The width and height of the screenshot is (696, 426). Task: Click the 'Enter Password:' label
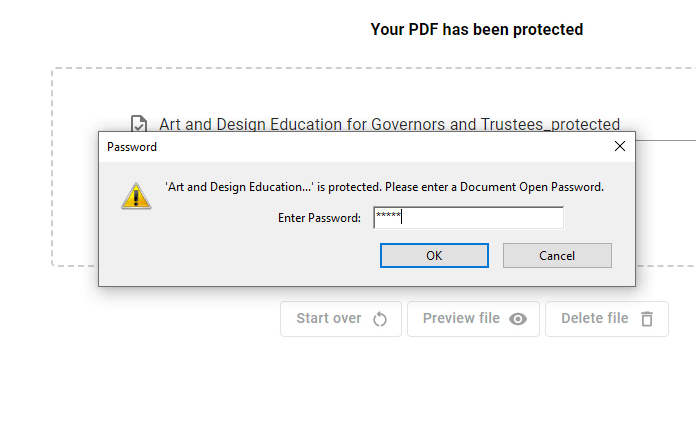[319, 218]
